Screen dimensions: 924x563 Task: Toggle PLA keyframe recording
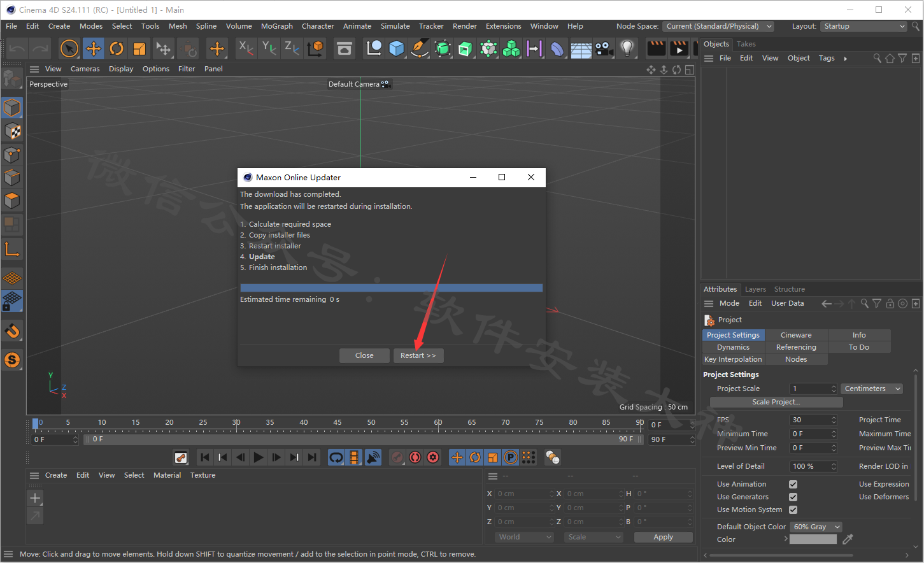529,457
